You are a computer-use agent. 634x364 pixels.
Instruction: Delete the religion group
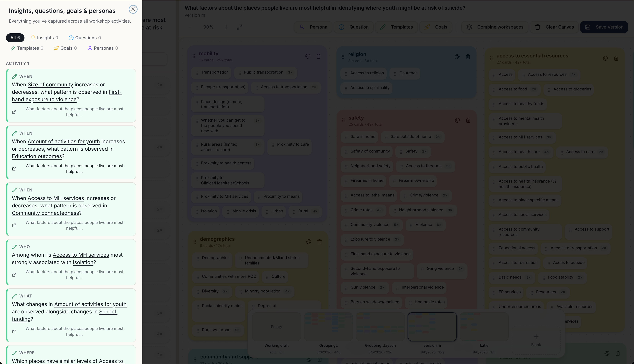468,57
